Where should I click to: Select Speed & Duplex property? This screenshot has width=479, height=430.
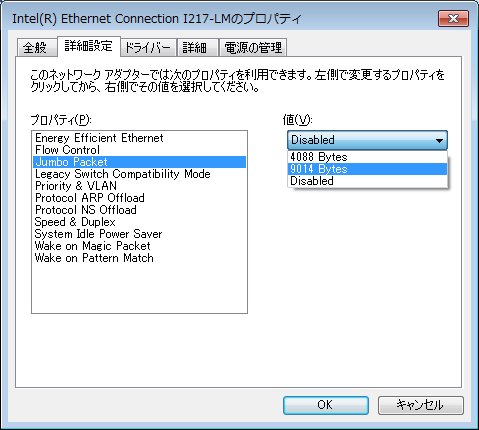(139, 222)
